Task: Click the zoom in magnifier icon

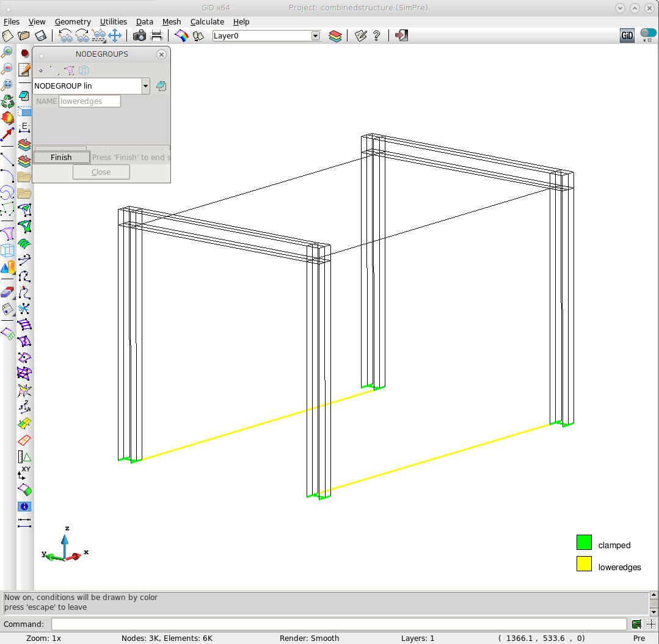Action: 7,53
